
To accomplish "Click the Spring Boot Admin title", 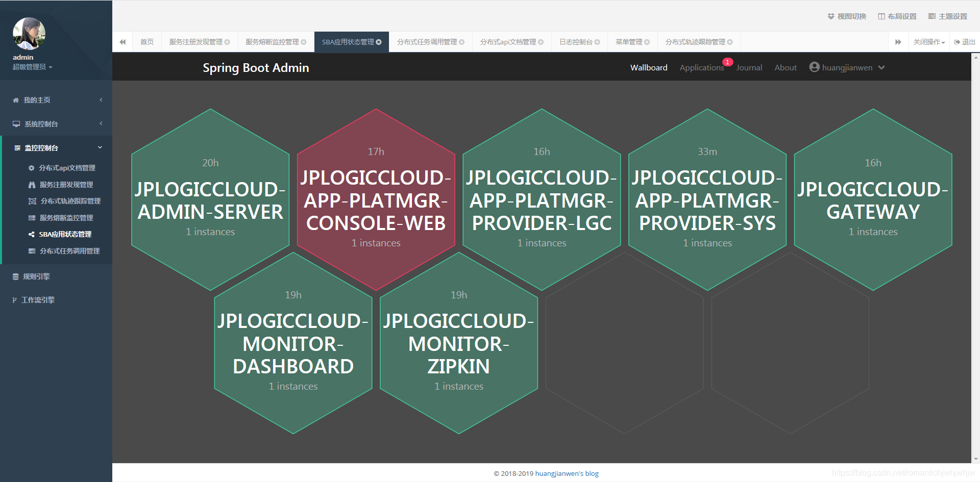I will coord(256,68).
